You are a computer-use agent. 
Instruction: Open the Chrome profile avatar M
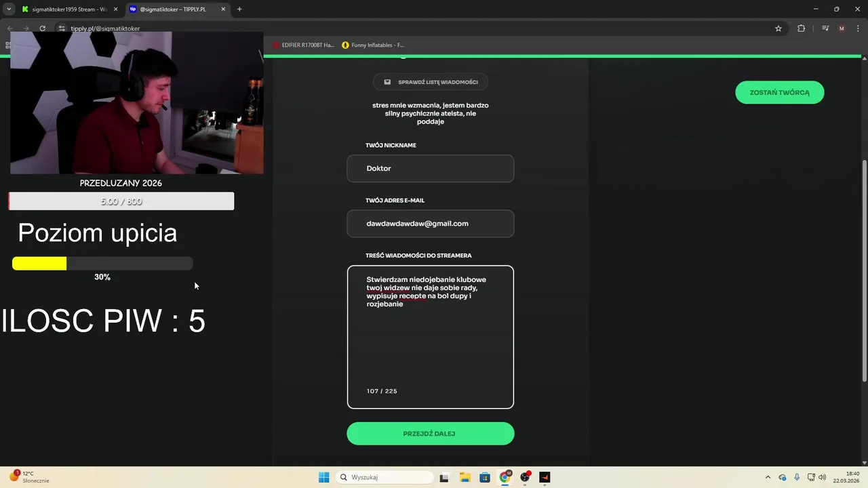[842, 28]
